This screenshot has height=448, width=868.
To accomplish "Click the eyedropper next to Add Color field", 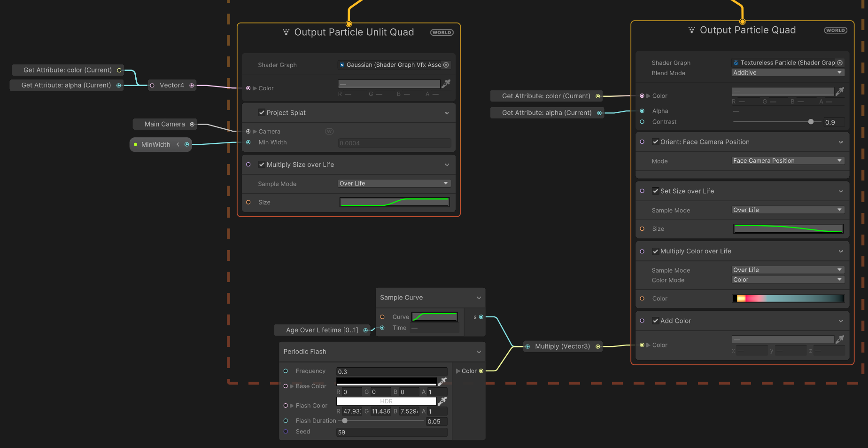I will click(840, 339).
